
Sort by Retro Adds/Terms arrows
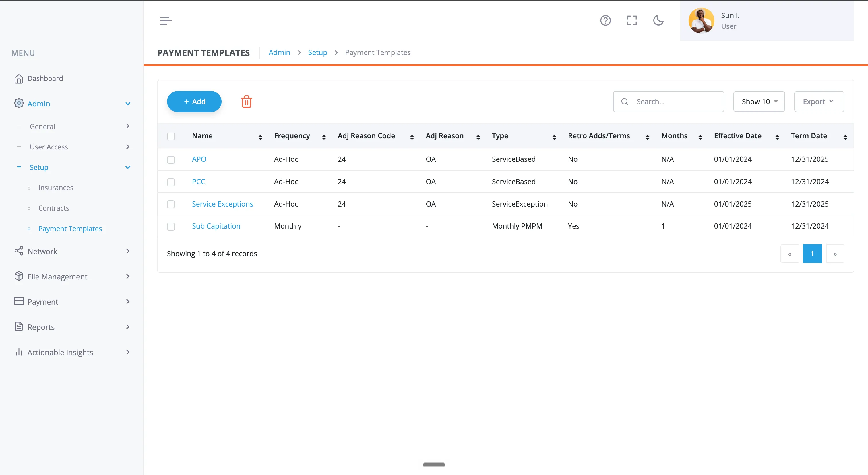pyautogui.click(x=647, y=137)
